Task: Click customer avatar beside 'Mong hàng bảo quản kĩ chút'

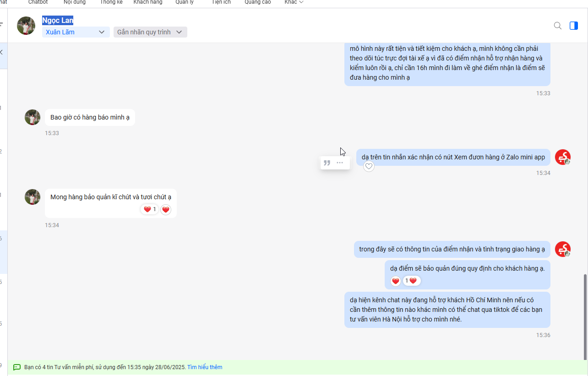Action: click(33, 197)
